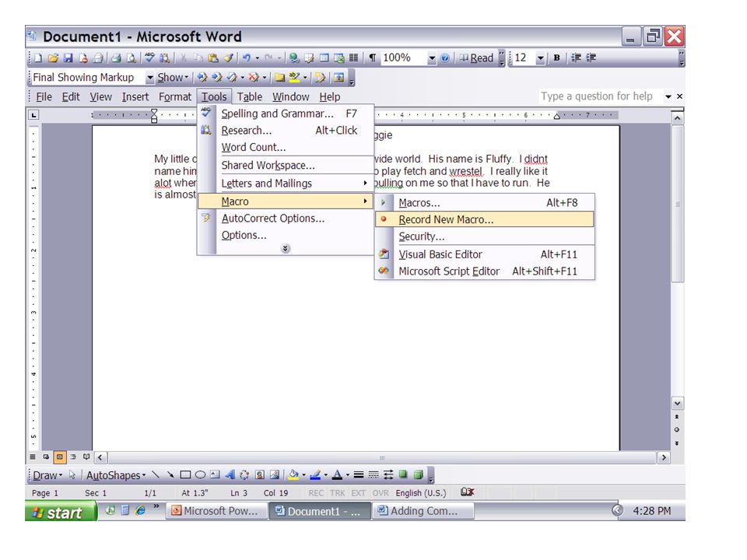Select the Arrow drawing tool

(x=170, y=474)
